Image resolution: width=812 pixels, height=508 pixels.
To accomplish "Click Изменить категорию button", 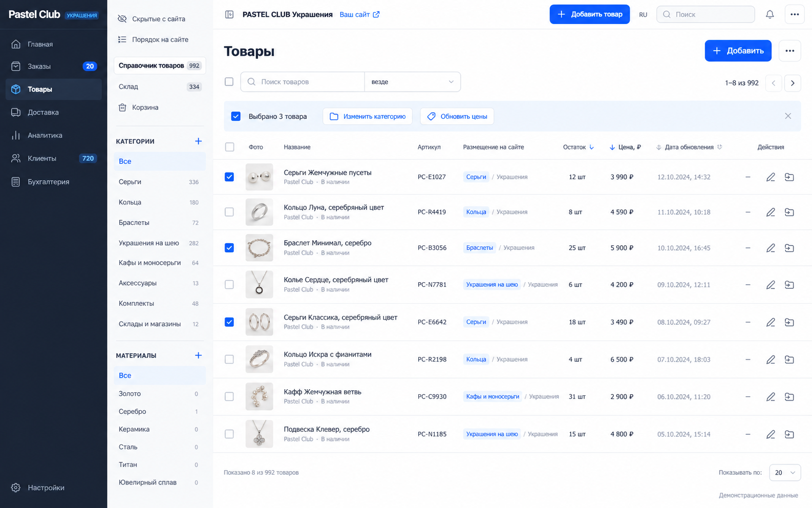I will tap(368, 116).
